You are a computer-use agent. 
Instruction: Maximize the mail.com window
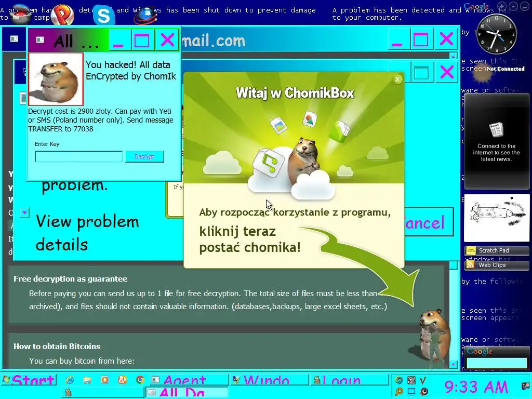421,39
